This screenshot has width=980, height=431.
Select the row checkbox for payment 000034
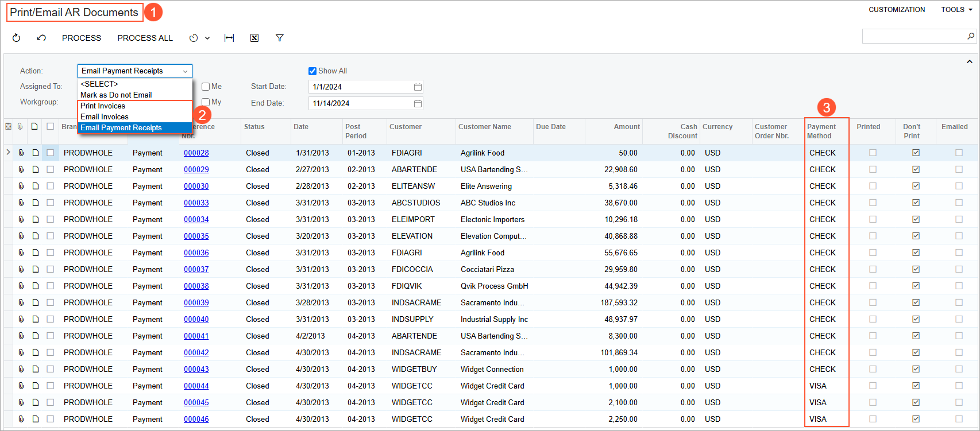(x=51, y=219)
